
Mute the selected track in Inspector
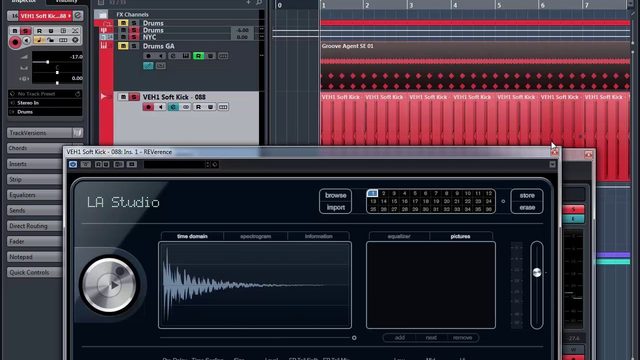(15, 31)
